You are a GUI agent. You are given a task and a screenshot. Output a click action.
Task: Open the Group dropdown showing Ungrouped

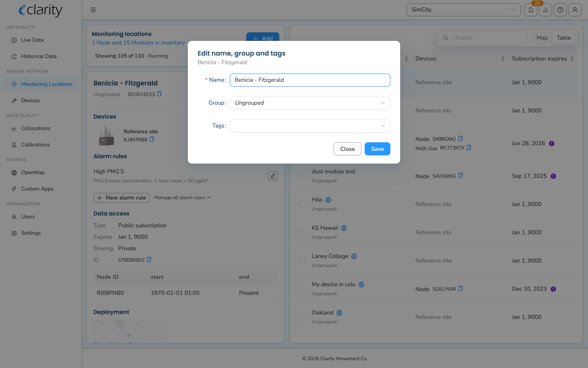coord(310,103)
